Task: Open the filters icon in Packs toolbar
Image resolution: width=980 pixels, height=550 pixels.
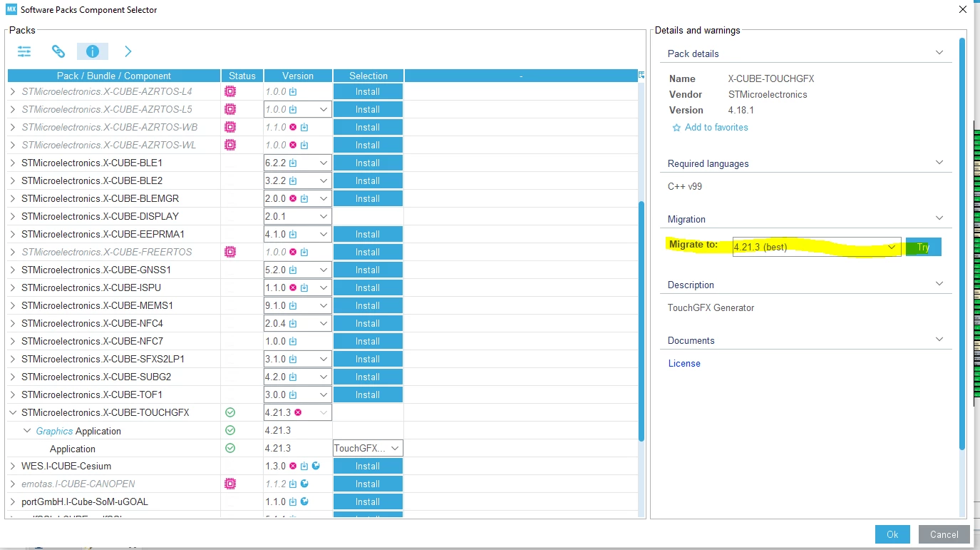Action: [x=25, y=51]
